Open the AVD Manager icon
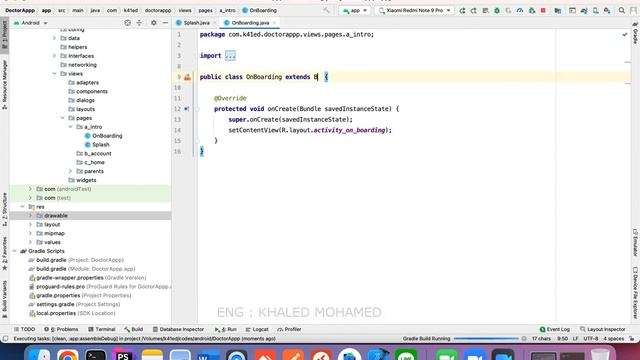 [x=596, y=11]
